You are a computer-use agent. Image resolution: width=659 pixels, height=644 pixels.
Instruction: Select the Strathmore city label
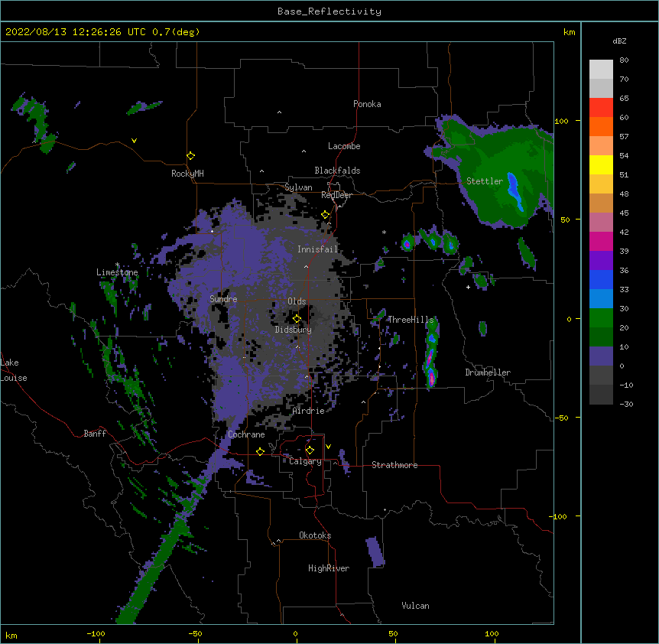(394, 465)
